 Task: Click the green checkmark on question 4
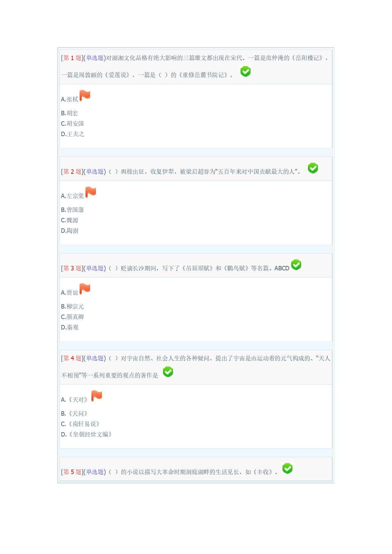tap(168, 372)
